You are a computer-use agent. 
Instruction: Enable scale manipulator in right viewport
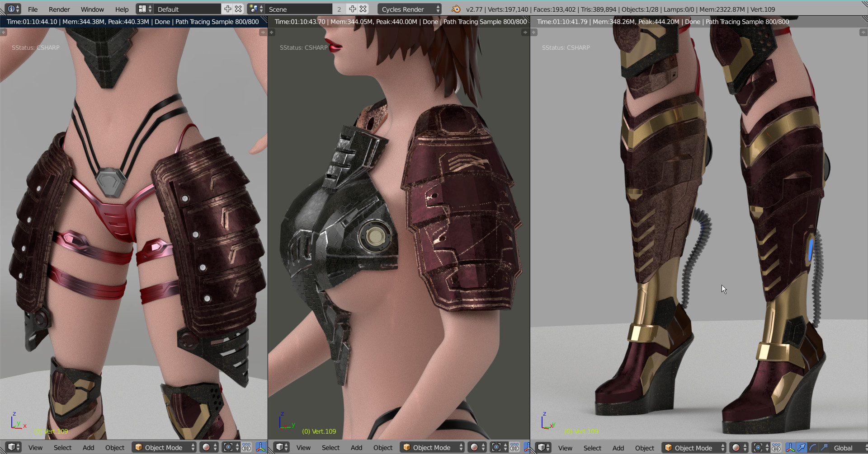click(x=824, y=447)
